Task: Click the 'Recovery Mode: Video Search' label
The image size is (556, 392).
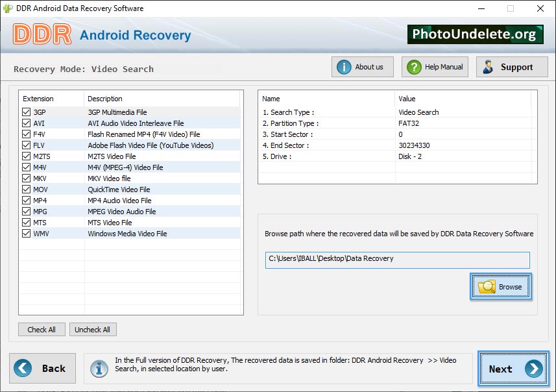Action: click(84, 69)
